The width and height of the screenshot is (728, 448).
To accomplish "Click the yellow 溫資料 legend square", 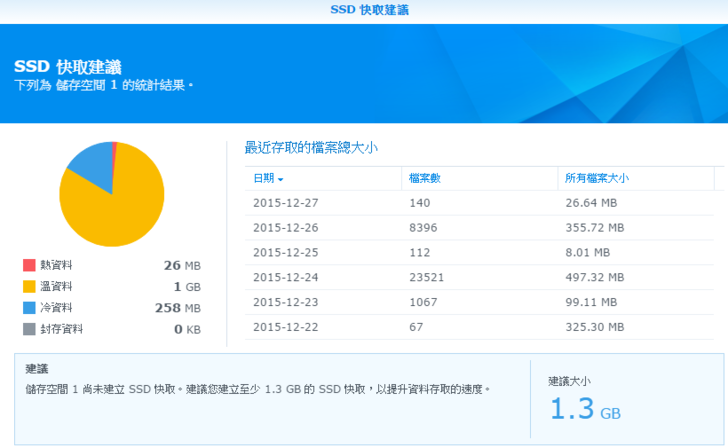I will (29, 287).
